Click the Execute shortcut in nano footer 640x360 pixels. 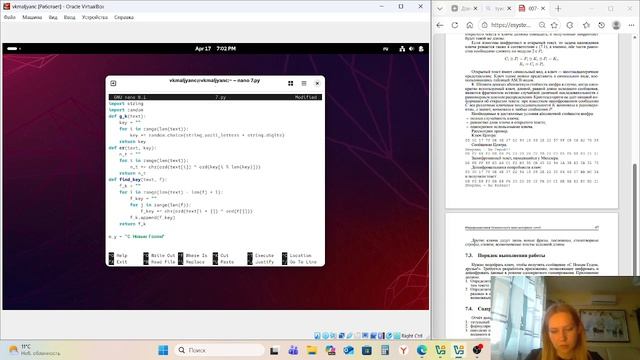click(x=261, y=256)
